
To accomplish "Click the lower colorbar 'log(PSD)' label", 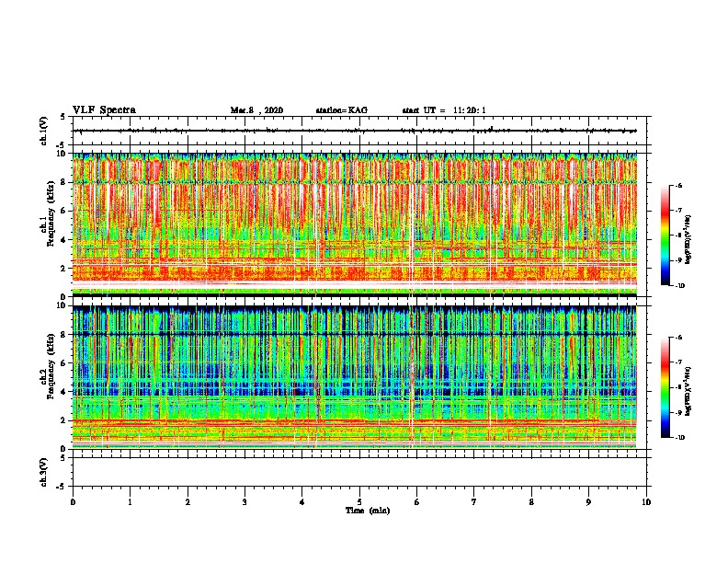I will [688, 391].
